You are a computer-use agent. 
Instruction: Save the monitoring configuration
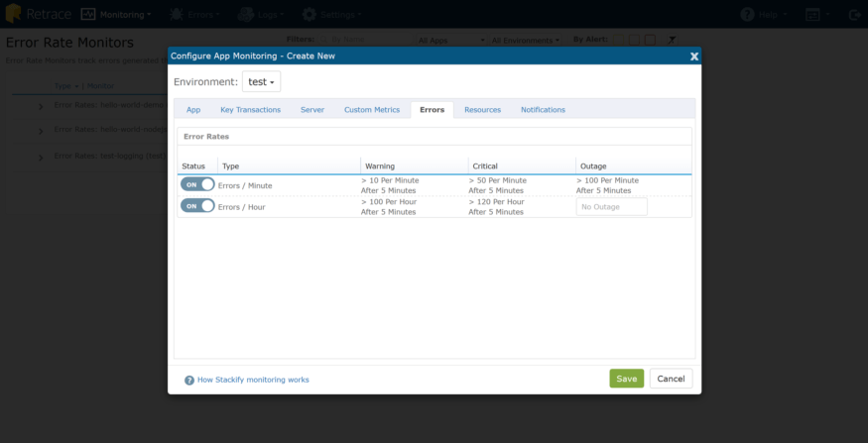[x=627, y=379]
